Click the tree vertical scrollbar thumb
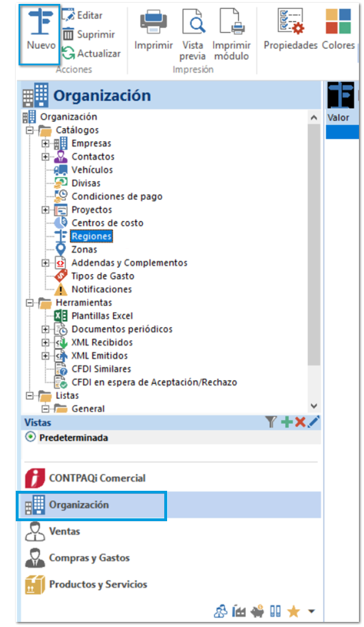364x627 pixels. (314, 245)
